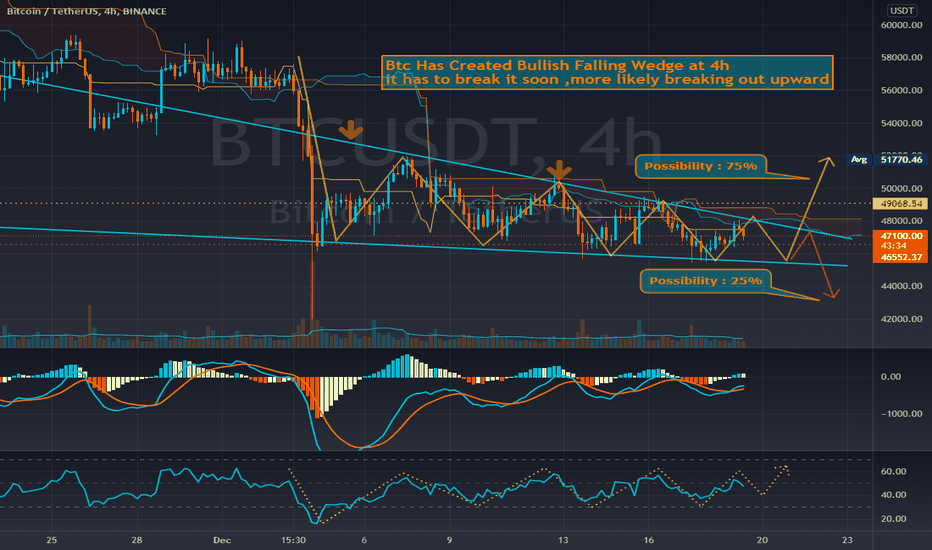This screenshot has width=932, height=550.
Task: Select the bullish falling wedge text note
Action: pyautogui.click(x=607, y=73)
